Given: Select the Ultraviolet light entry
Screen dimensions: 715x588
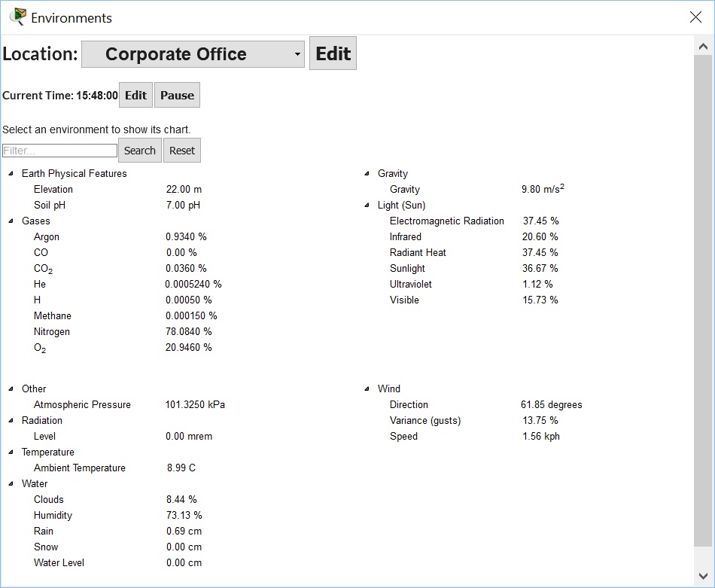Looking at the screenshot, I should [410, 285].
